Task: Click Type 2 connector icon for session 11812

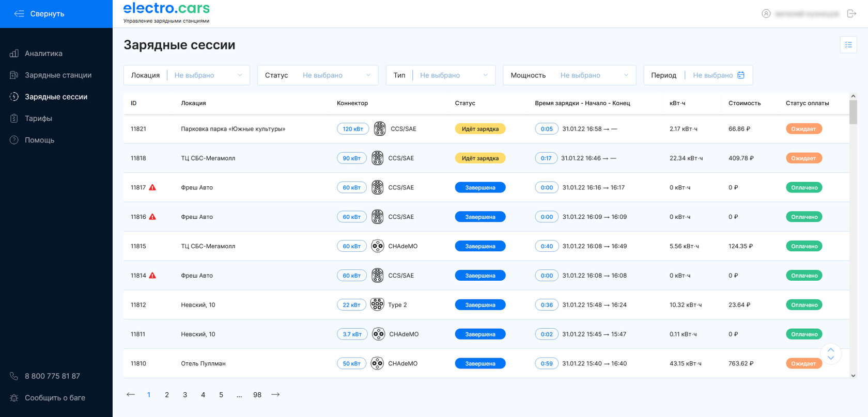Action: pyautogui.click(x=378, y=305)
